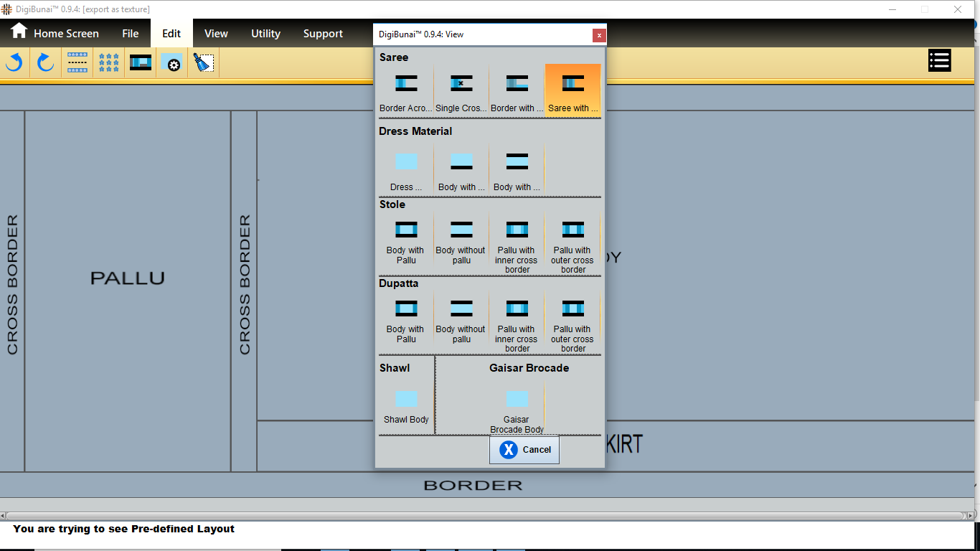This screenshot has height=551, width=980.
Task: Choose Saree 'Single Cros...' layout
Action: coord(461,91)
